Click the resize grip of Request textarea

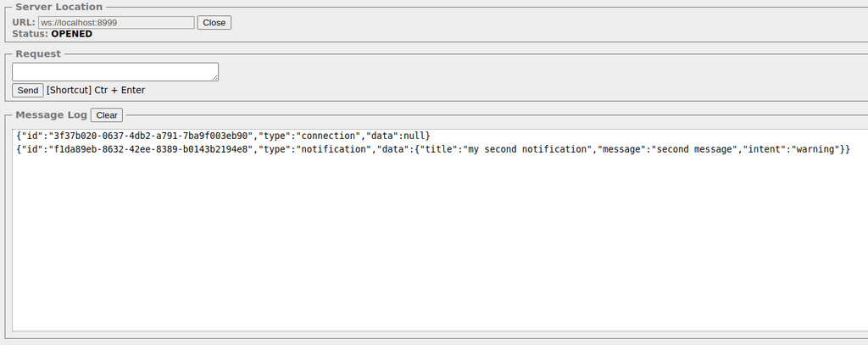pyautogui.click(x=215, y=78)
